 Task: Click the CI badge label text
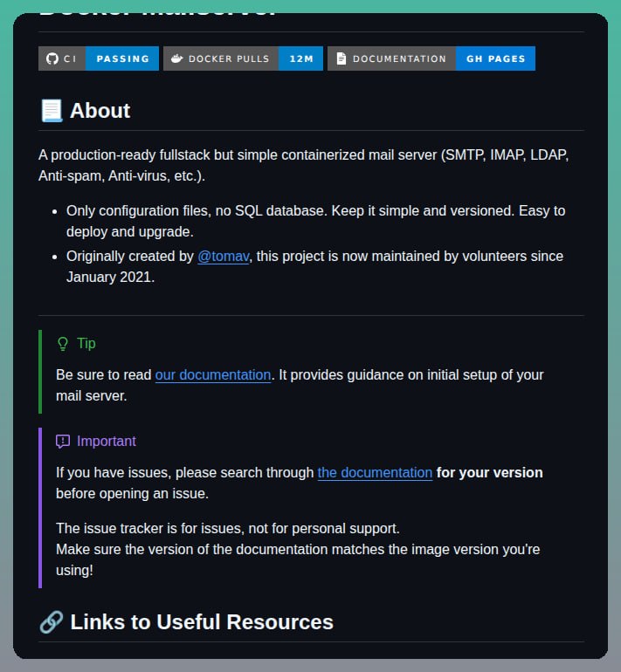tap(70, 58)
